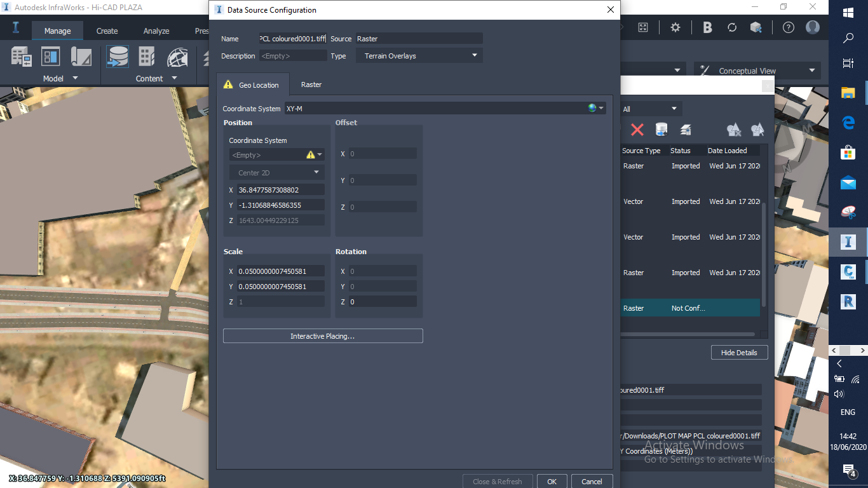Launch BIM 360 with the B icon
This screenshot has height=488, width=868.
click(707, 27)
